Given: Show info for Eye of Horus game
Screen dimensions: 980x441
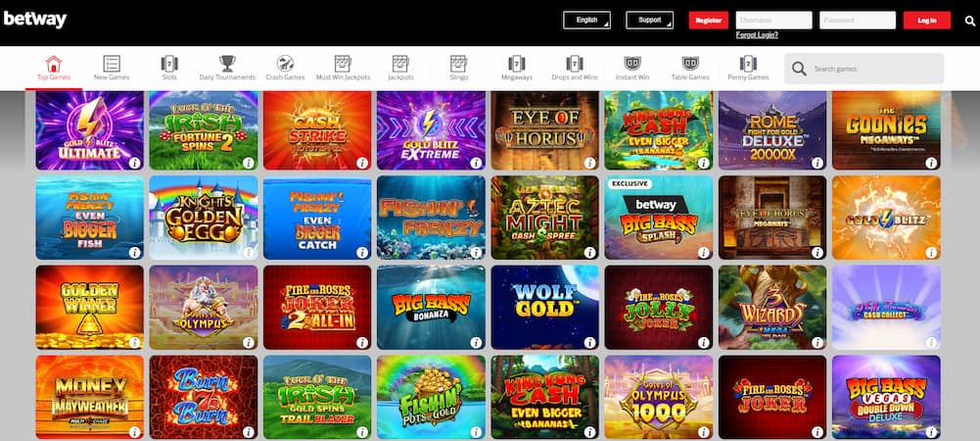Looking at the screenshot, I should tap(589, 163).
